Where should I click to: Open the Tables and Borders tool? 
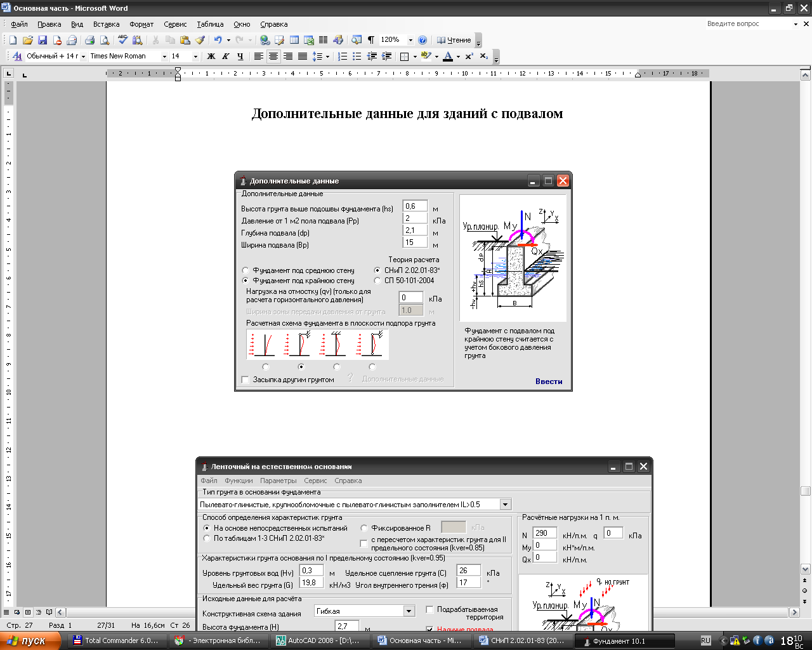[279, 40]
